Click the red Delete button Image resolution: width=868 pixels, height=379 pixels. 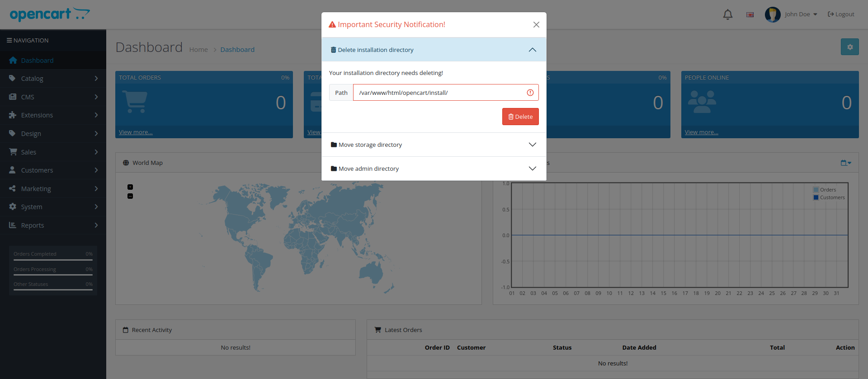coord(520,117)
